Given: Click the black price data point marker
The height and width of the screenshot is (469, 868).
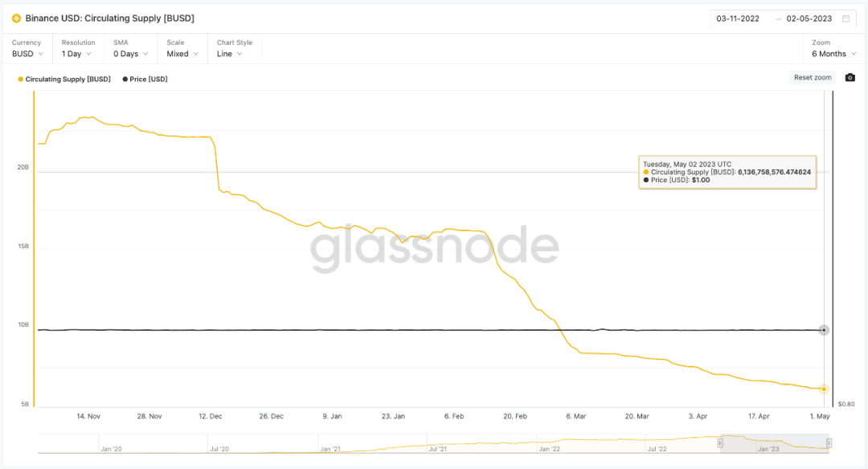Looking at the screenshot, I should click(824, 330).
